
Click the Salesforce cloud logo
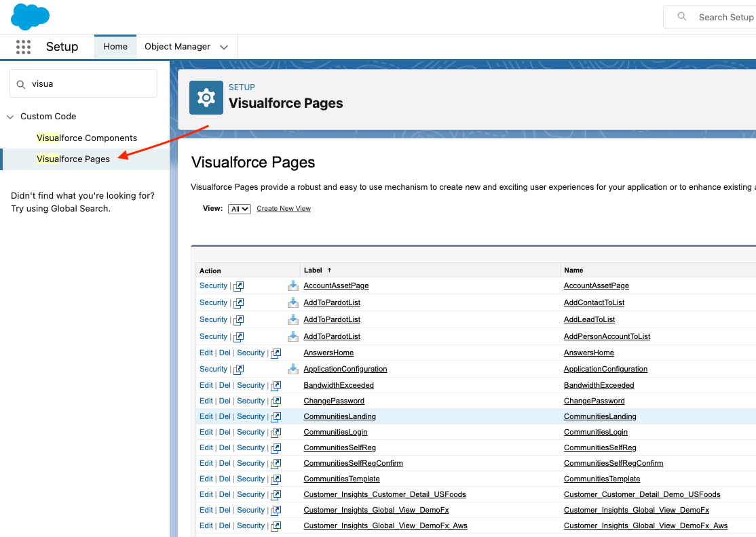pos(30,16)
